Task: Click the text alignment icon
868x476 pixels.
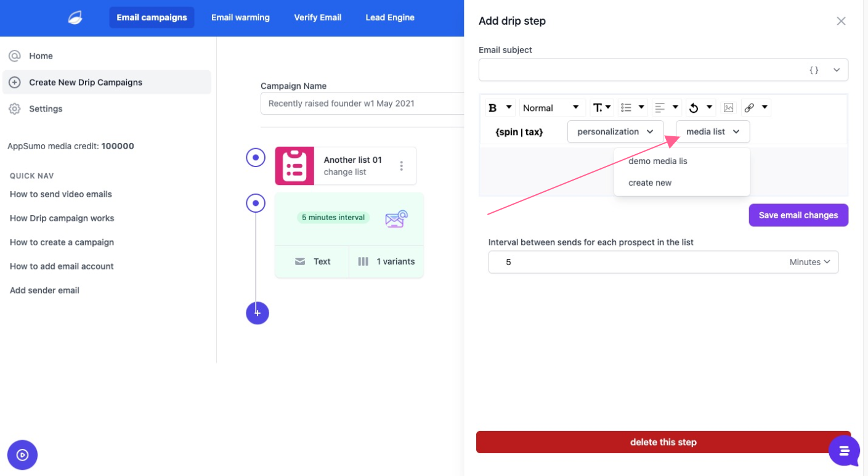Action: [x=660, y=108]
